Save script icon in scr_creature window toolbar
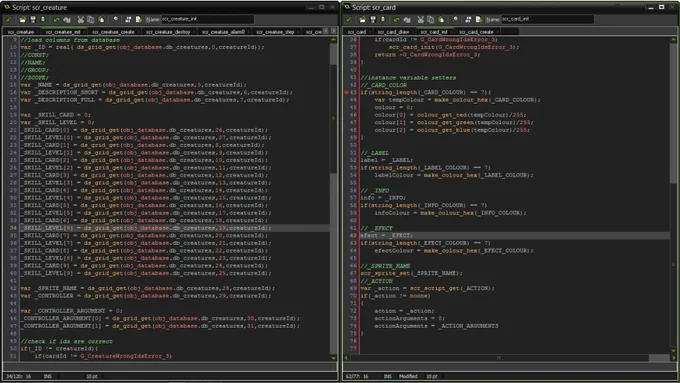Viewport: 680px width, 383px height. click(33, 20)
